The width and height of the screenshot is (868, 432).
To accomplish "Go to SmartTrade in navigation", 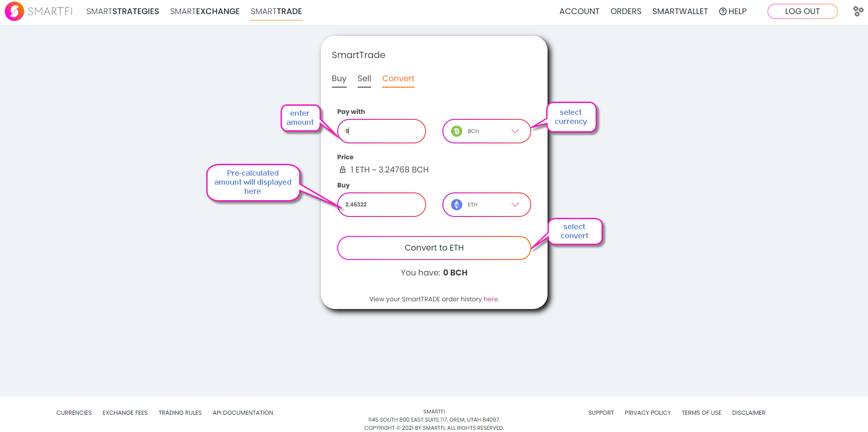I will point(276,11).
